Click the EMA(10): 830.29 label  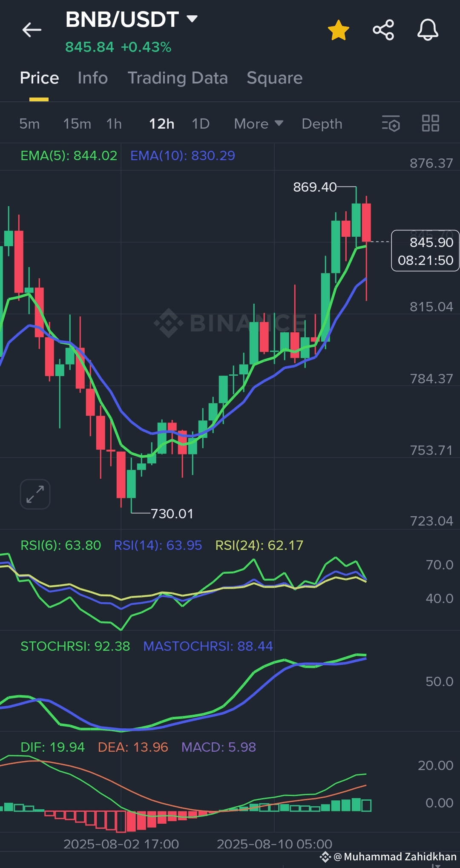pos(182,156)
